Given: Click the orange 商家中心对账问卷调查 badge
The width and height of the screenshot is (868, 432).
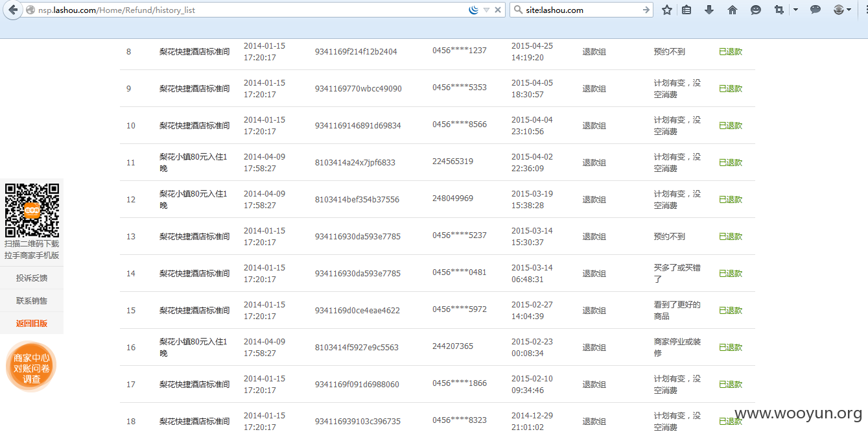Looking at the screenshot, I should (x=31, y=367).
